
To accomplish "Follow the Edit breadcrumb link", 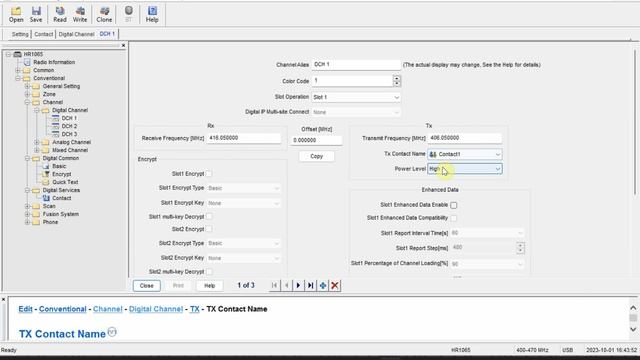I will tap(25, 309).
